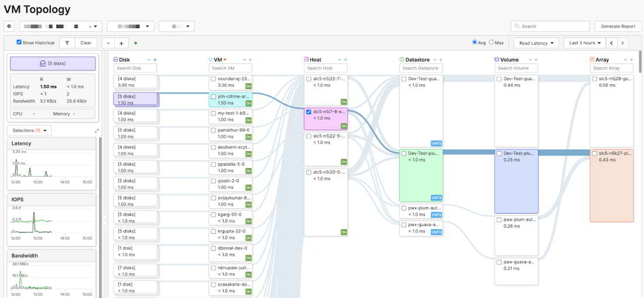Expand Array column with plus icon
Screen dimensions: 644x298
pyautogui.click(x=631, y=60)
